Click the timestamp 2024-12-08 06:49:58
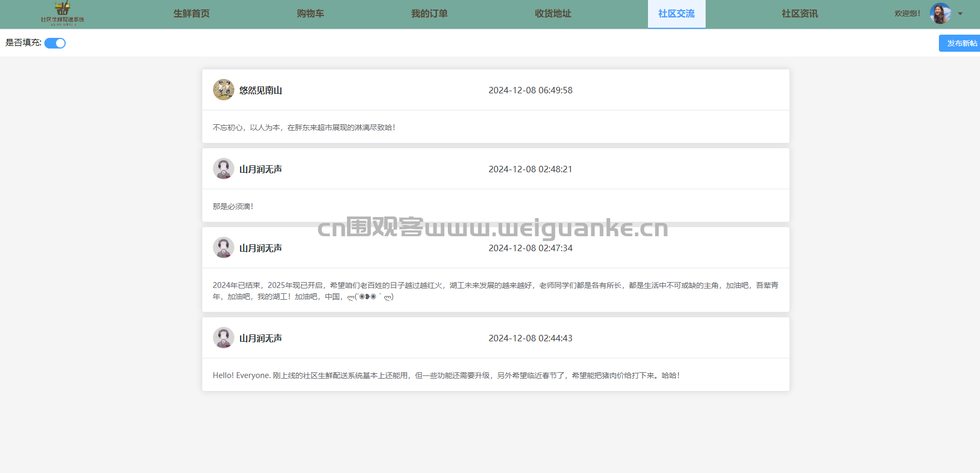980x473 pixels. tap(530, 91)
